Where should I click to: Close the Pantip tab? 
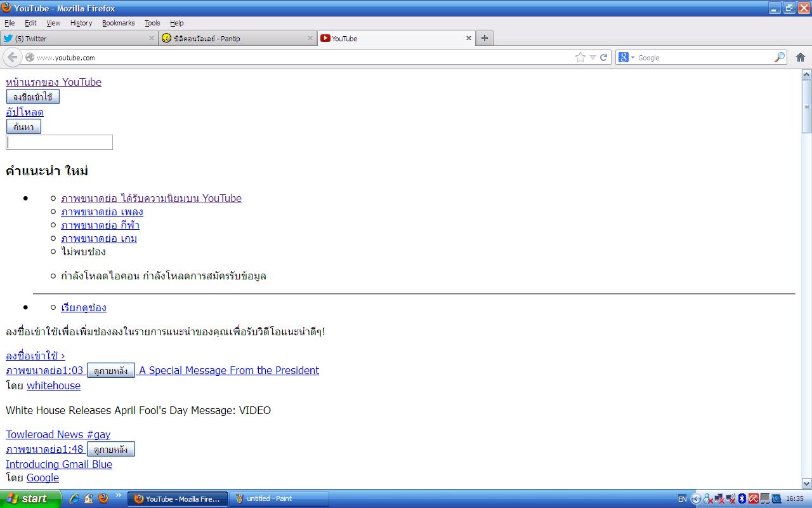(x=310, y=38)
